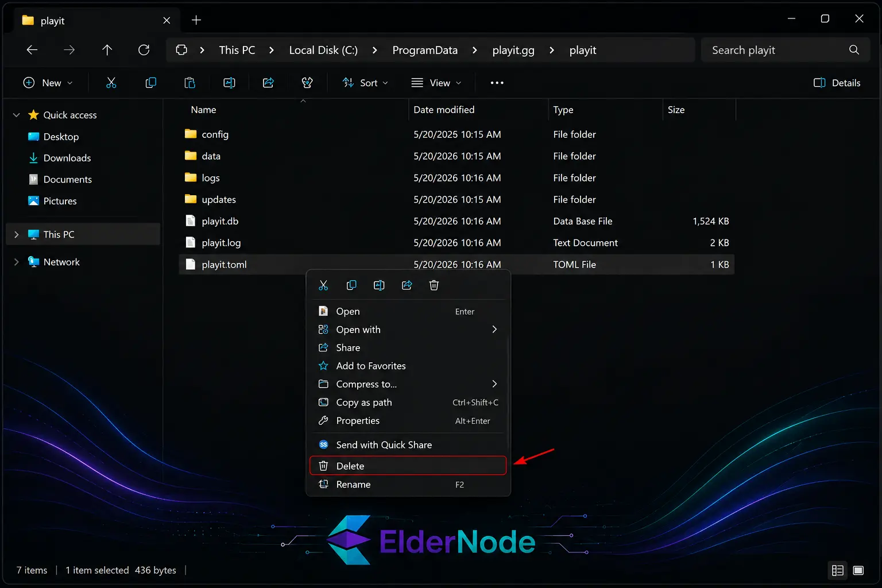This screenshot has height=588, width=882.
Task: Expand the Open with submenu arrow
Action: (494, 329)
